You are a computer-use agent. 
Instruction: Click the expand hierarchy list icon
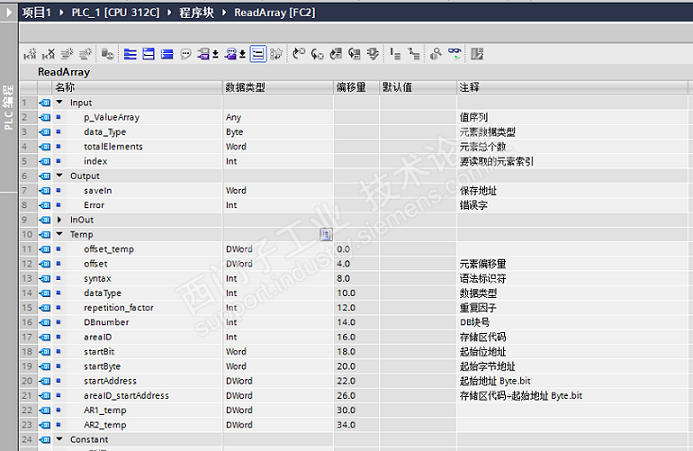[414, 54]
